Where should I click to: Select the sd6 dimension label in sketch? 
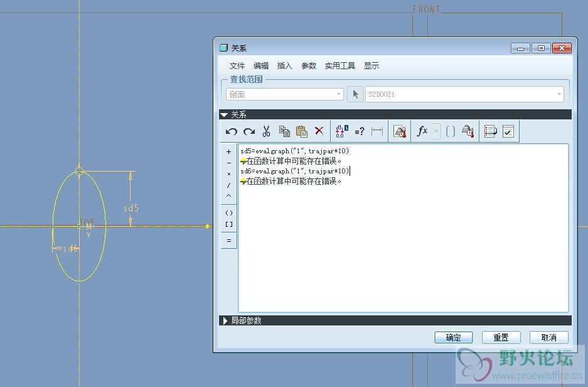tap(71, 249)
